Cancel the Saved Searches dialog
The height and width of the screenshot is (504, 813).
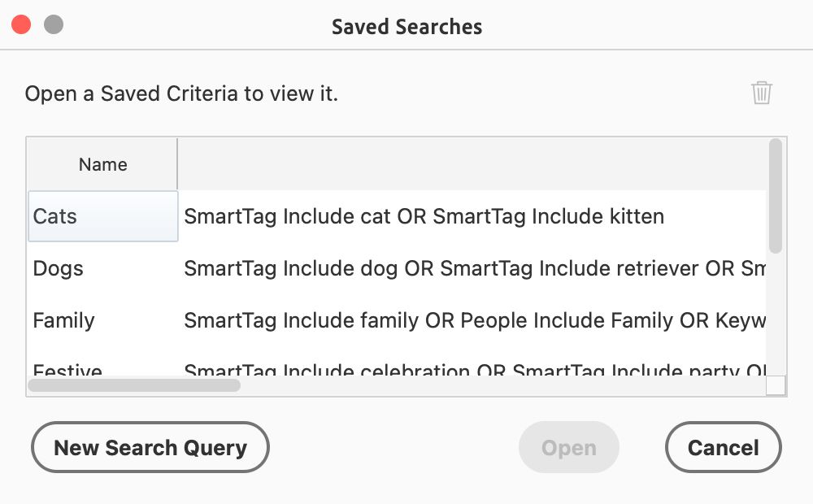[723, 447]
